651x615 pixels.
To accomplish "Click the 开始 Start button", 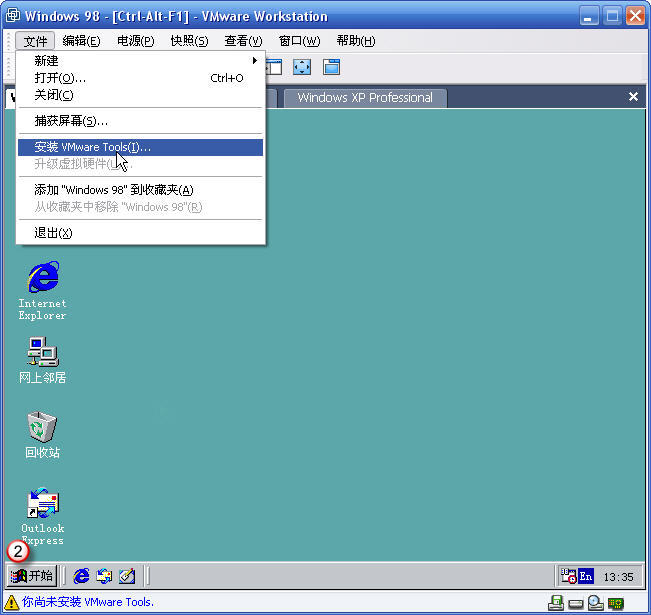I will click(32, 576).
